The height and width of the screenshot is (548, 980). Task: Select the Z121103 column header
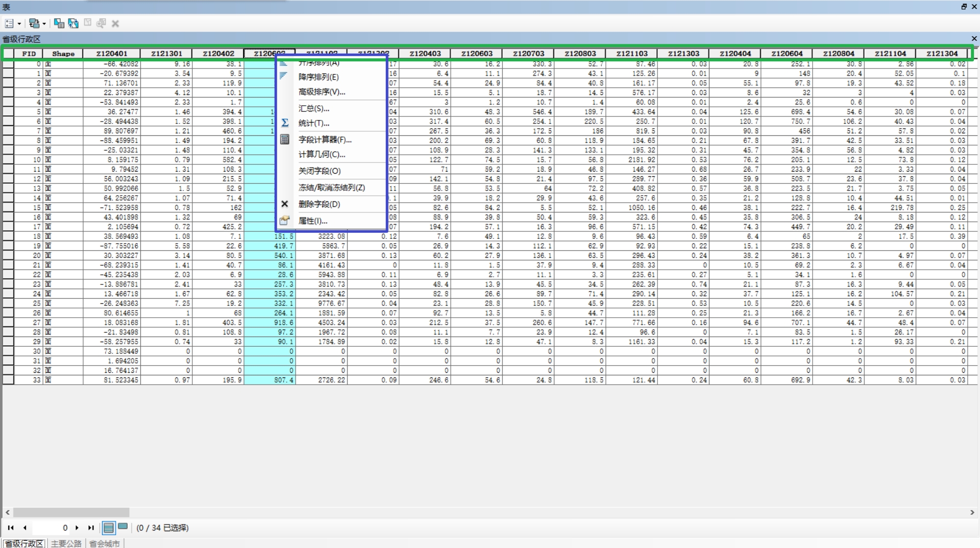click(x=631, y=54)
